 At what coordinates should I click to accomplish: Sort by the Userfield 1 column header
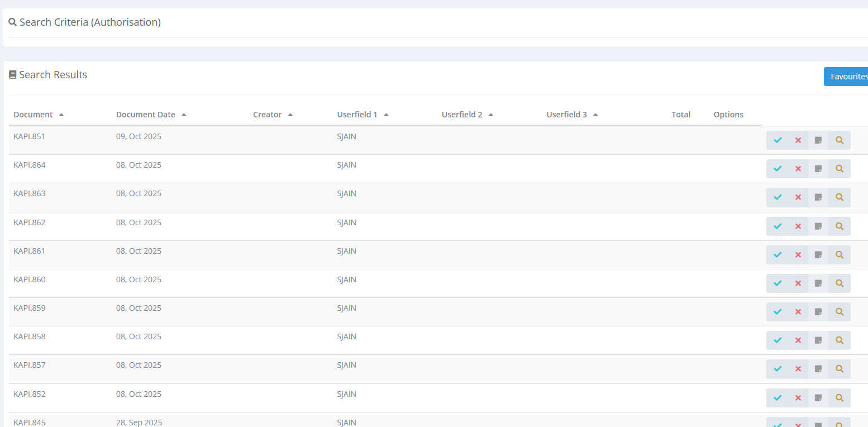(357, 115)
